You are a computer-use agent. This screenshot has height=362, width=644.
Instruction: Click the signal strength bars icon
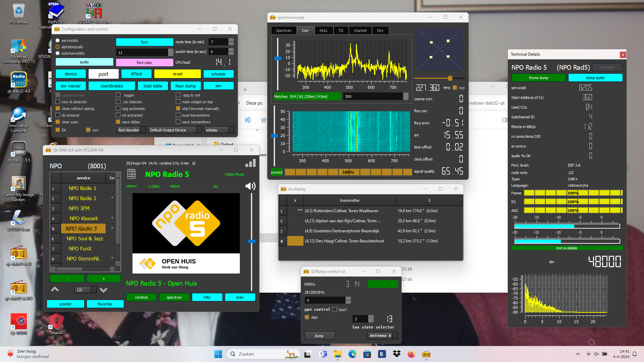[251, 163]
